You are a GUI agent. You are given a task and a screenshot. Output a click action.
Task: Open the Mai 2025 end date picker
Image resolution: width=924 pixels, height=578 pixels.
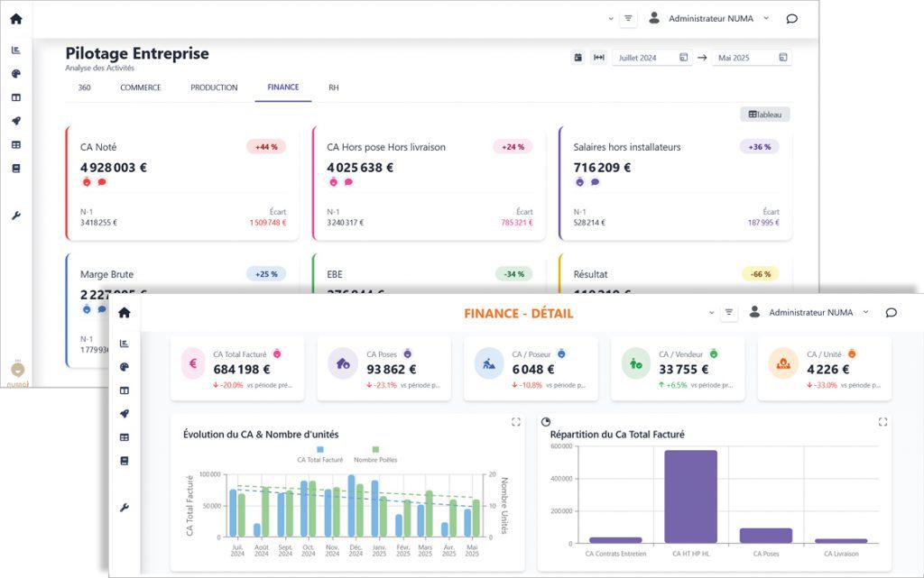(751, 58)
